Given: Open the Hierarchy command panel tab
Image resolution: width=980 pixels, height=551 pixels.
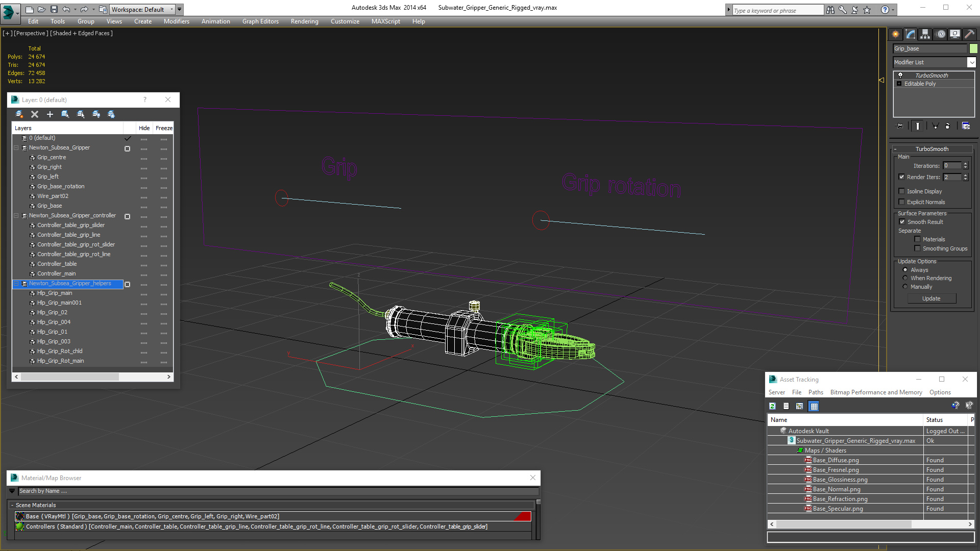Looking at the screenshot, I should [x=925, y=34].
